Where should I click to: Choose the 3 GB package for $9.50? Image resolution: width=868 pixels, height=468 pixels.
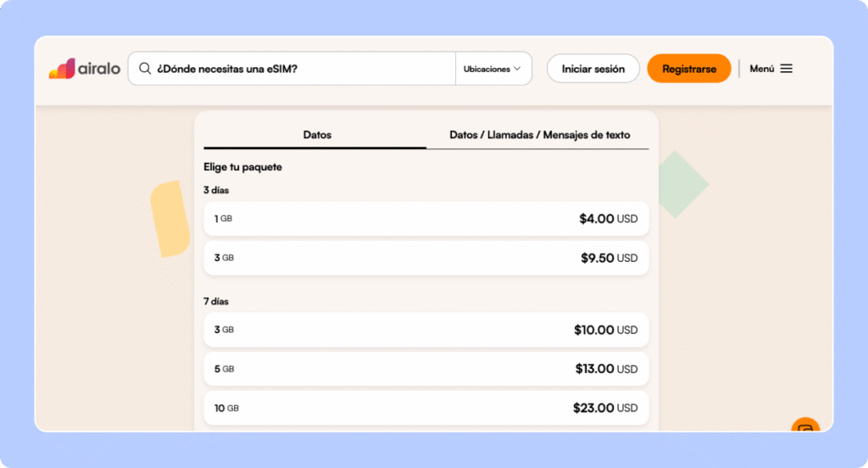pyautogui.click(x=426, y=258)
